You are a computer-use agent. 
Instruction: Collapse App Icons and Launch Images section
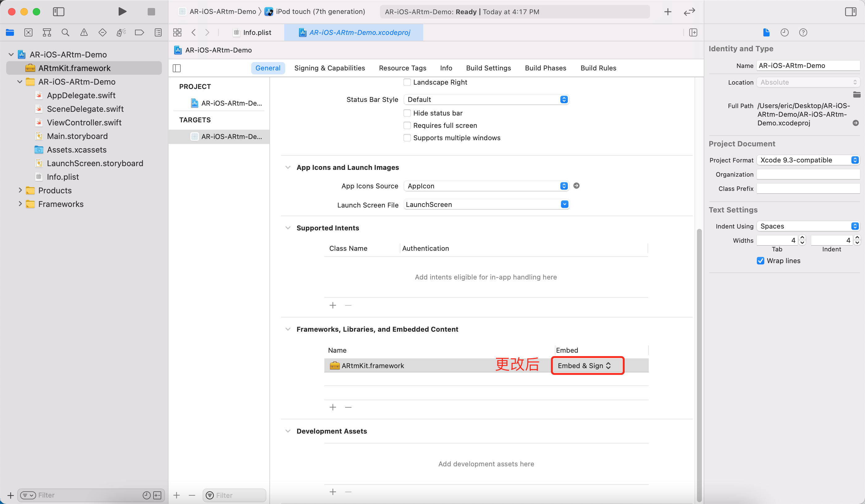tap(288, 167)
